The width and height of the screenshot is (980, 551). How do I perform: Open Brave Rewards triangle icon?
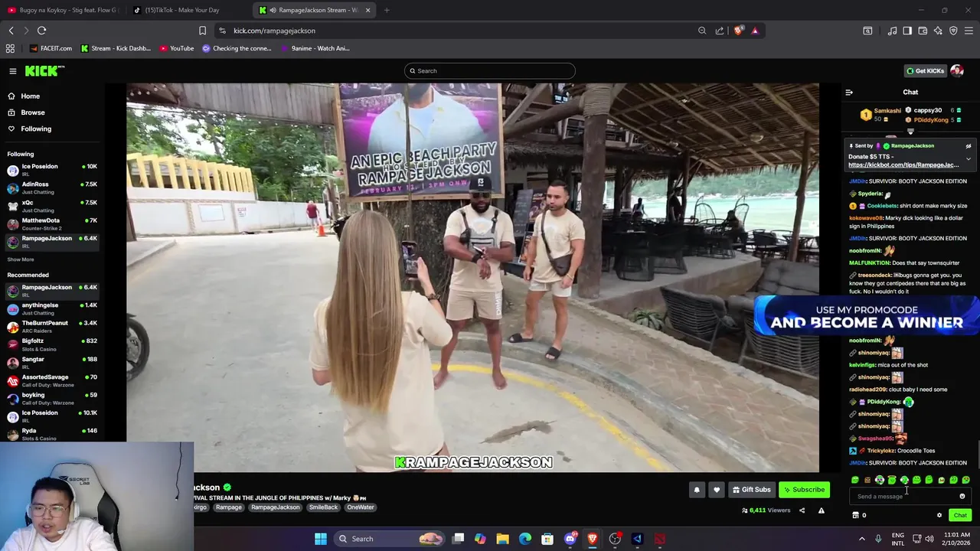click(755, 31)
